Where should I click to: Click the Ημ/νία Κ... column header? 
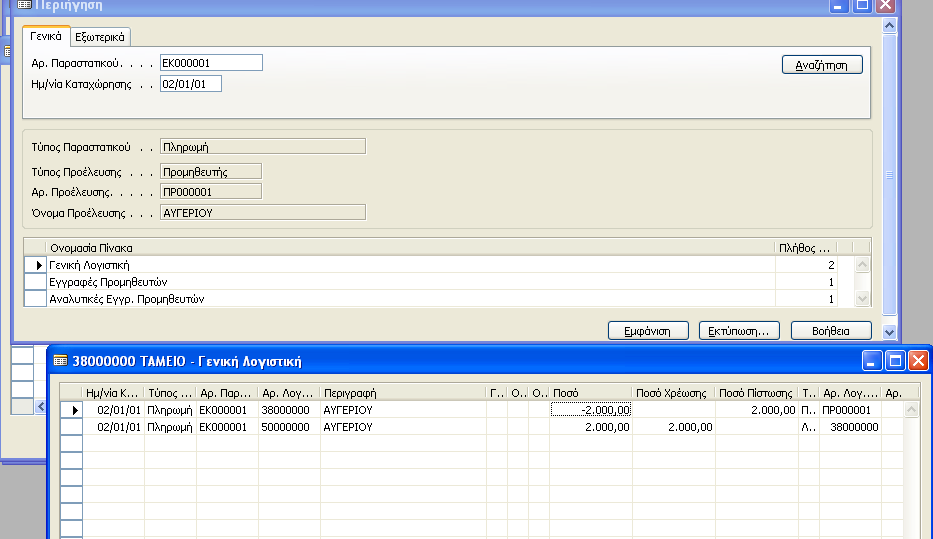(112, 393)
